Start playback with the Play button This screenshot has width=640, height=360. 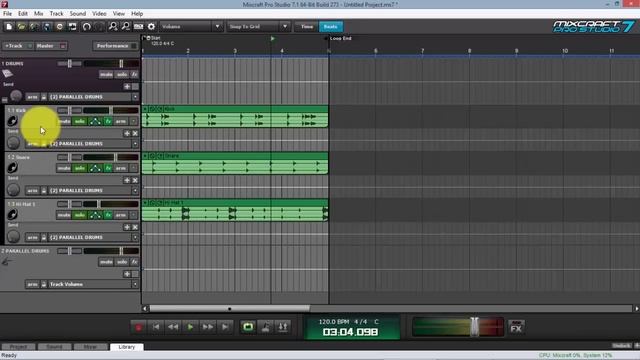pos(190,327)
